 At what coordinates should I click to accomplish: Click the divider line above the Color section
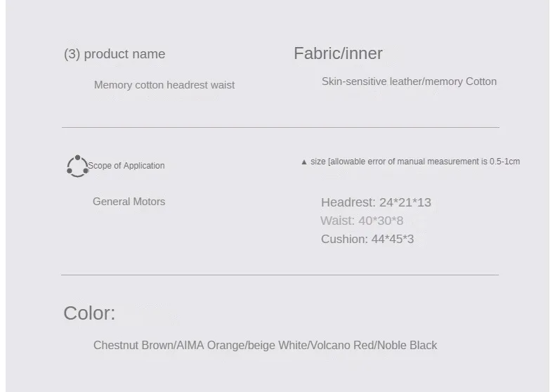pos(280,275)
